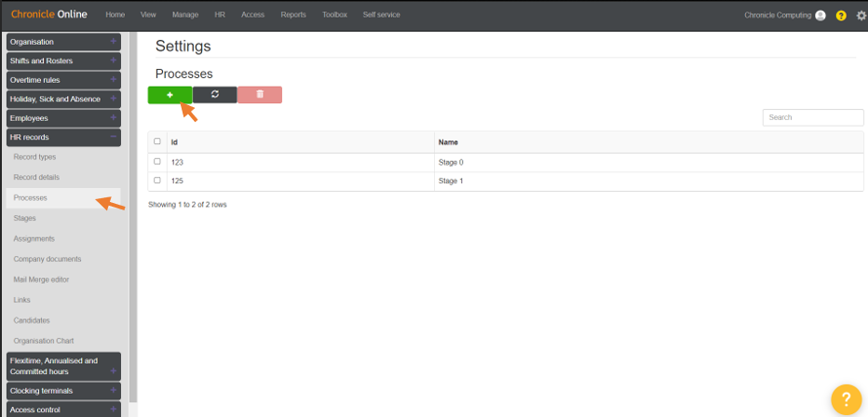Expand Flexitime, Annualised and Committed hours

[x=63, y=366]
